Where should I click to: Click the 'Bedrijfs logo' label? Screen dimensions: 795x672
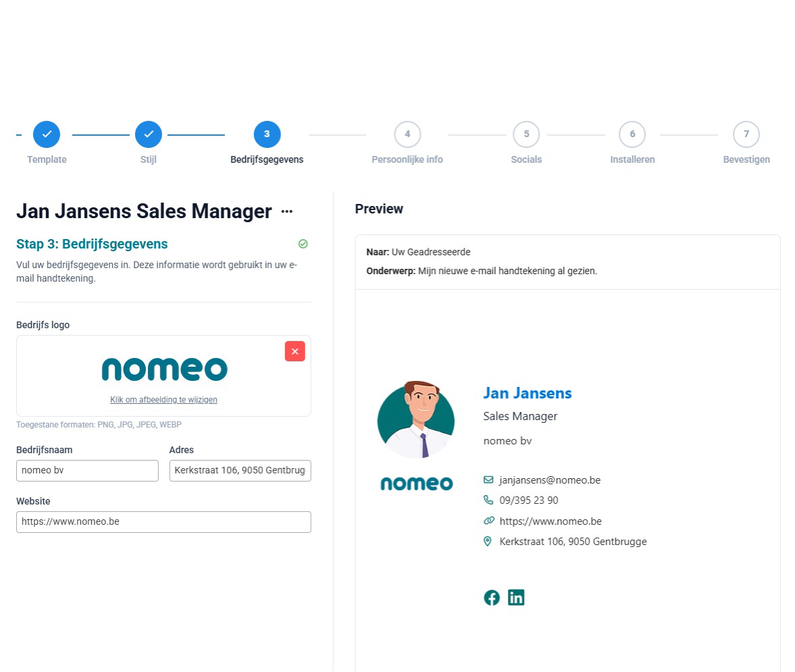pos(43,325)
